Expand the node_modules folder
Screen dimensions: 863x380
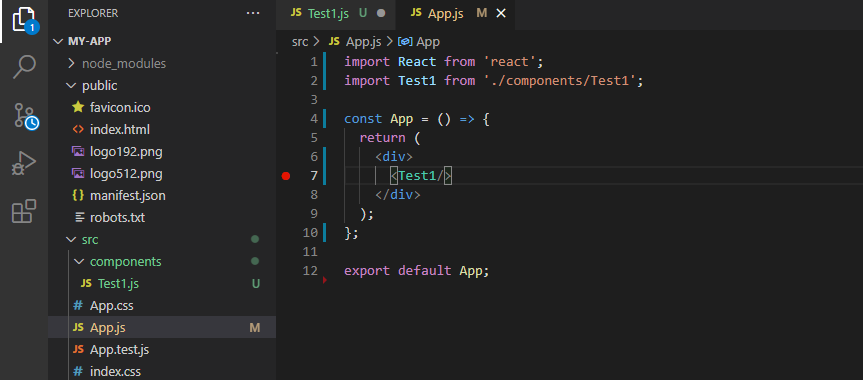pyautogui.click(x=124, y=63)
